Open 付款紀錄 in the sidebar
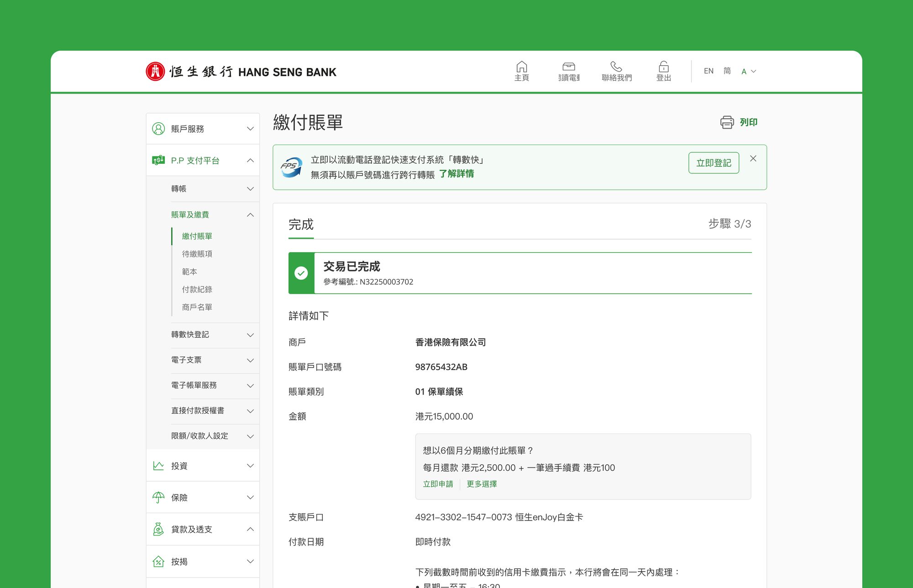 pyautogui.click(x=197, y=289)
